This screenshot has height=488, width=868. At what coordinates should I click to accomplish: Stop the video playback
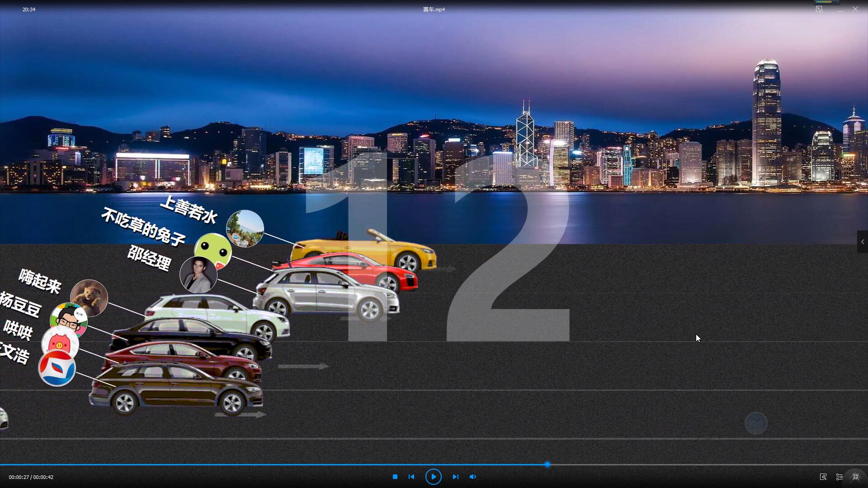(x=395, y=477)
